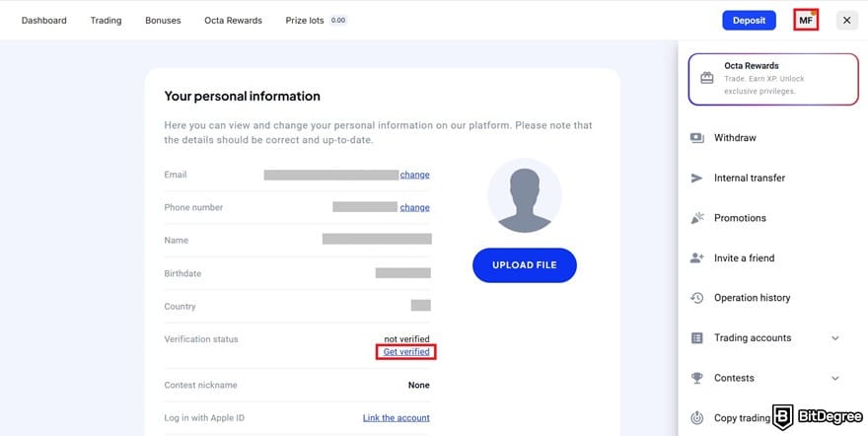Open the Prize lots tab
This screenshot has height=436, width=868.
pyautogui.click(x=305, y=21)
